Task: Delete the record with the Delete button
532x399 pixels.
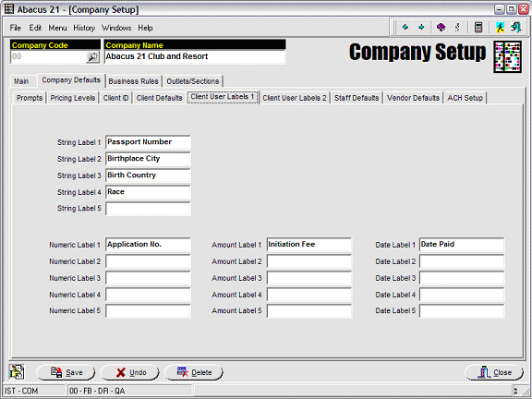Action: click(x=194, y=372)
